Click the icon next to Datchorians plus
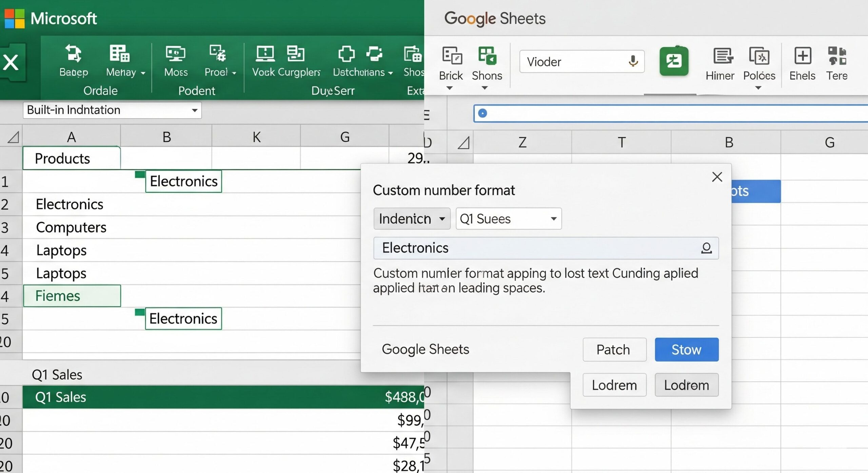The width and height of the screenshot is (868, 473). pos(374,54)
